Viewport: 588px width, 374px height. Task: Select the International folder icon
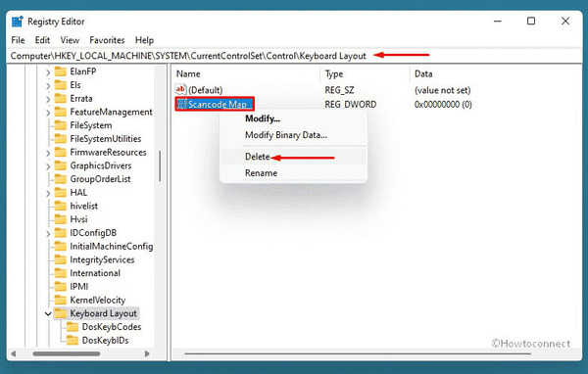coord(61,273)
